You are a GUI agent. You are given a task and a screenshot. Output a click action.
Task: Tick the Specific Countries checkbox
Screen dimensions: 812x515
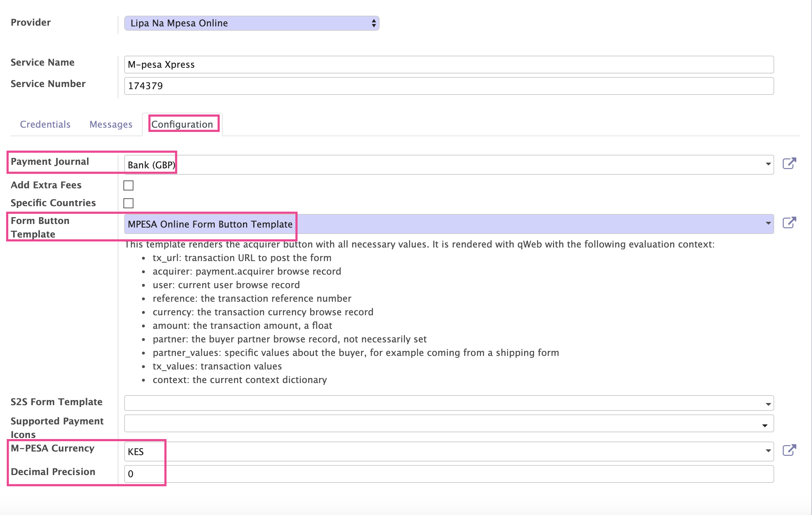point(128,203)
